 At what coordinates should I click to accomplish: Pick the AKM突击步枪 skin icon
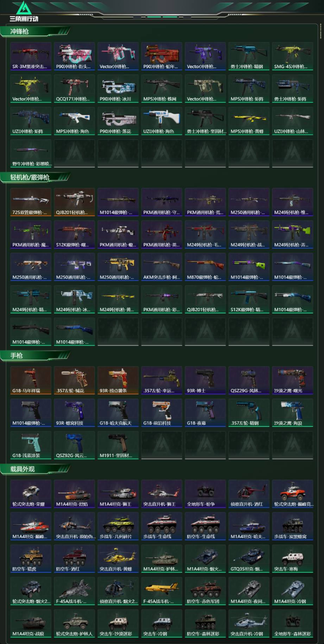tap(161, 267)
